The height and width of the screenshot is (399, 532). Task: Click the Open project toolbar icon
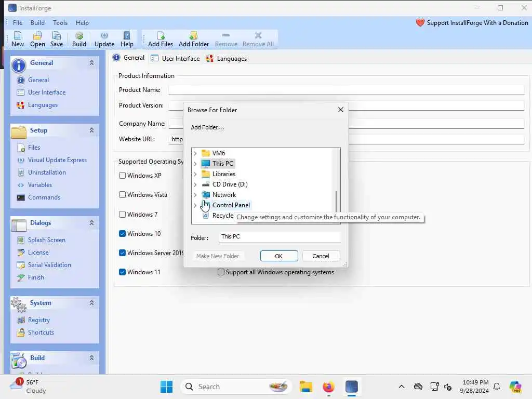[37, 39]
